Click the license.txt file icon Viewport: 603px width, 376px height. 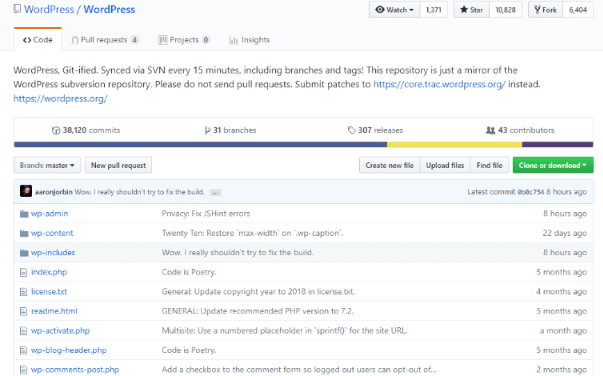click(23, 292)
